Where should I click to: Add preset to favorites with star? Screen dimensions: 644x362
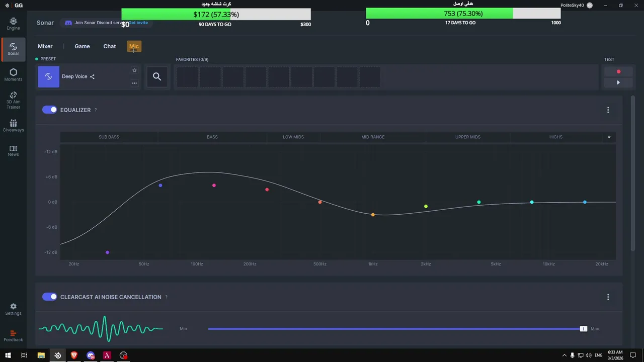(x=134, y=70)
